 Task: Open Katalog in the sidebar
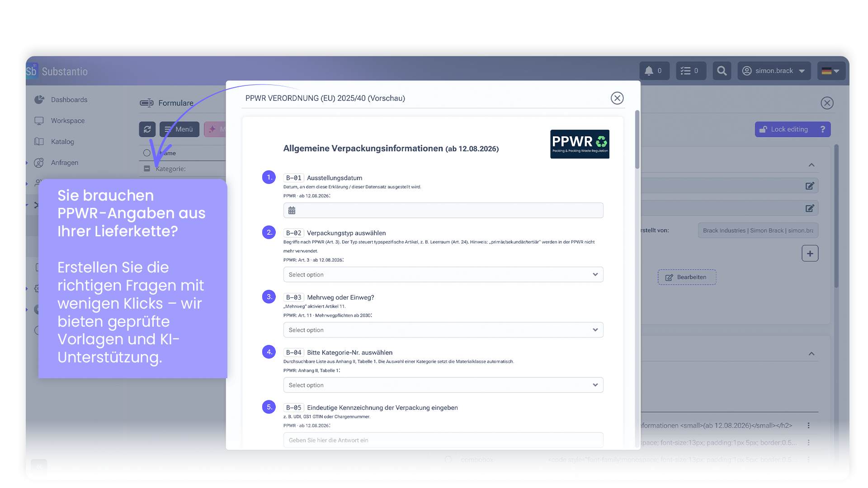click(62, 141)
